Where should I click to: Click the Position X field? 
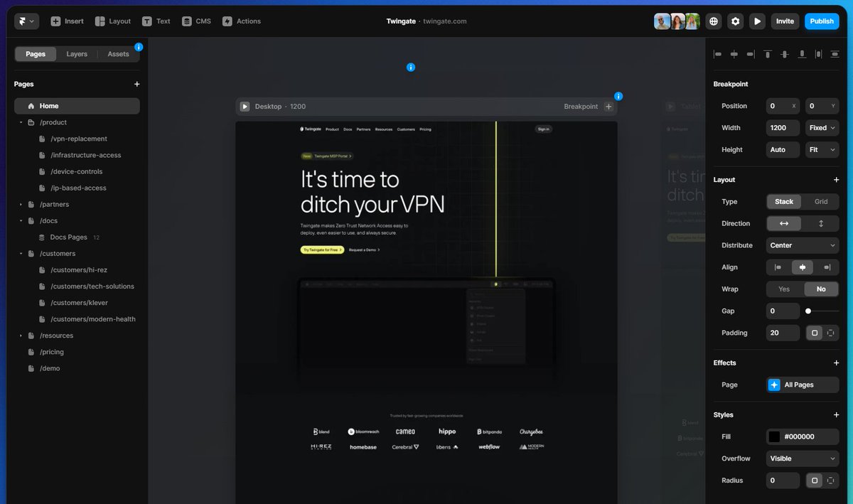tap(783, 106)
